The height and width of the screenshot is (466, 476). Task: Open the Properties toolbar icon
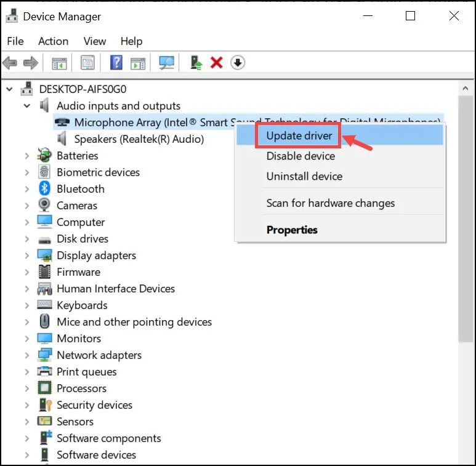[x=87, y=63]
